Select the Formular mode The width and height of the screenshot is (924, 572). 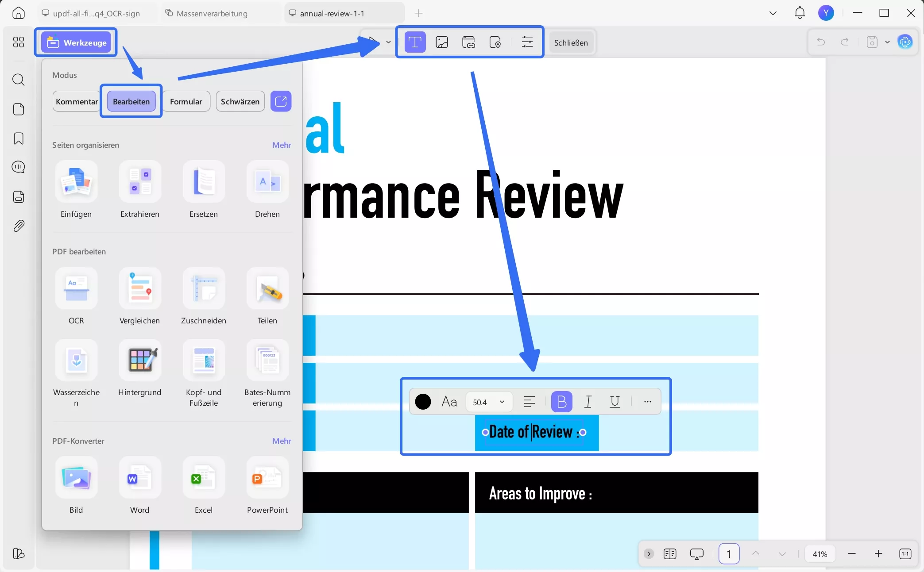pyautogui.click(x=186, y=101)
